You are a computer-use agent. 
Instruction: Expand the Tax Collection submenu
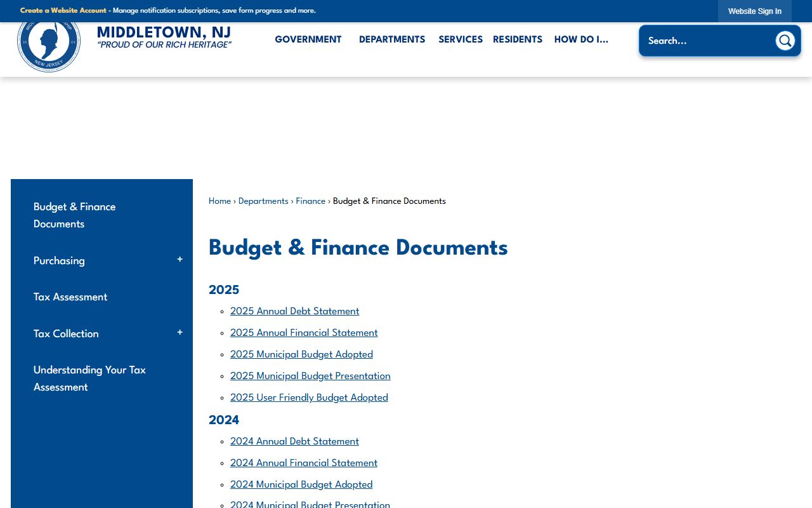[x=180, y=333]
